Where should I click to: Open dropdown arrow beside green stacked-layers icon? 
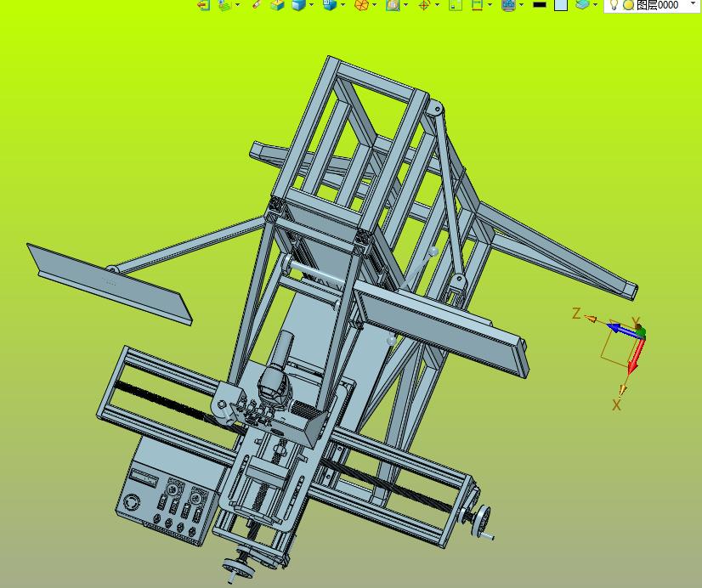click(237, 5)
